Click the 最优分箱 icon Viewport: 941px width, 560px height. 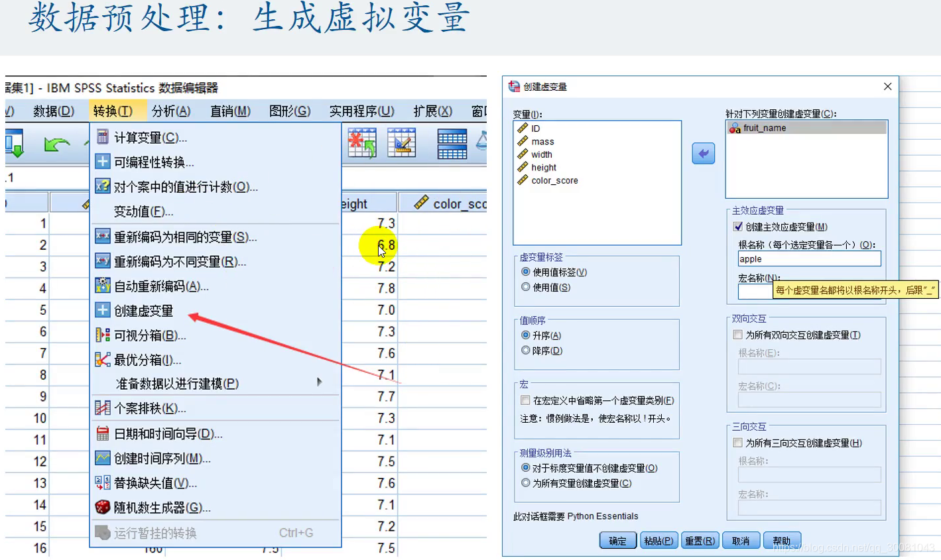click(x=102, y=359)
